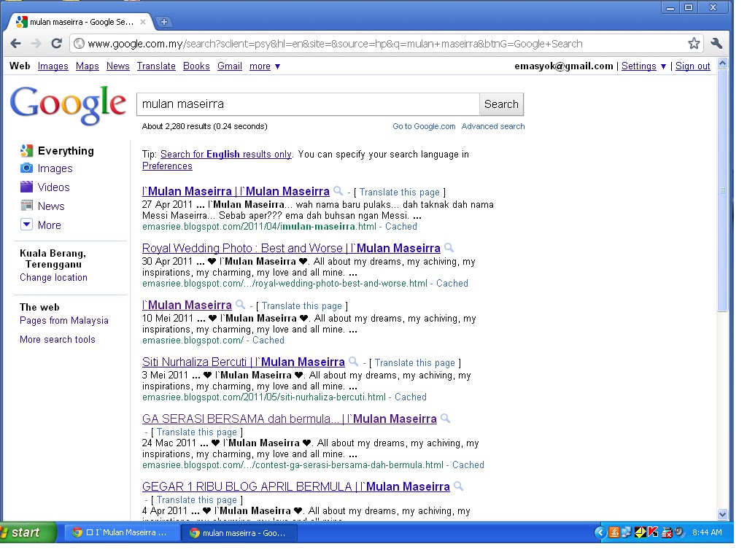
Task: Preview Royal Wedding Photo result magnifier icon
Action: coord(449,248)
